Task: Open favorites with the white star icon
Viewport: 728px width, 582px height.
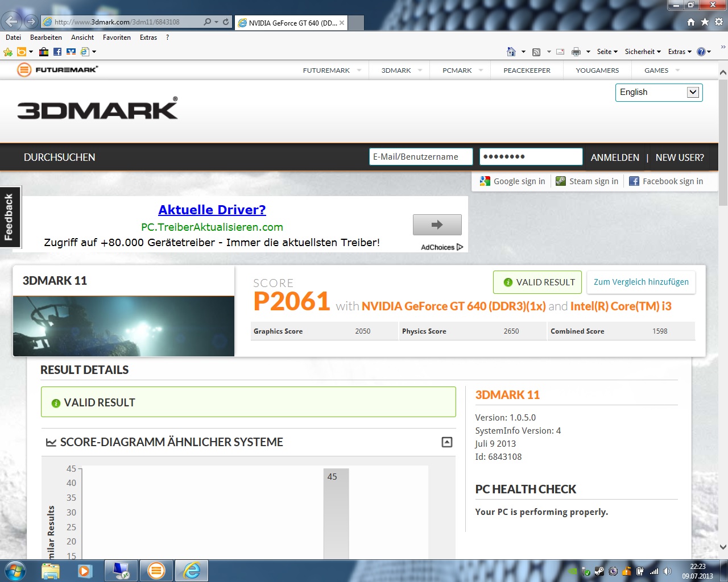Action: 705,22
